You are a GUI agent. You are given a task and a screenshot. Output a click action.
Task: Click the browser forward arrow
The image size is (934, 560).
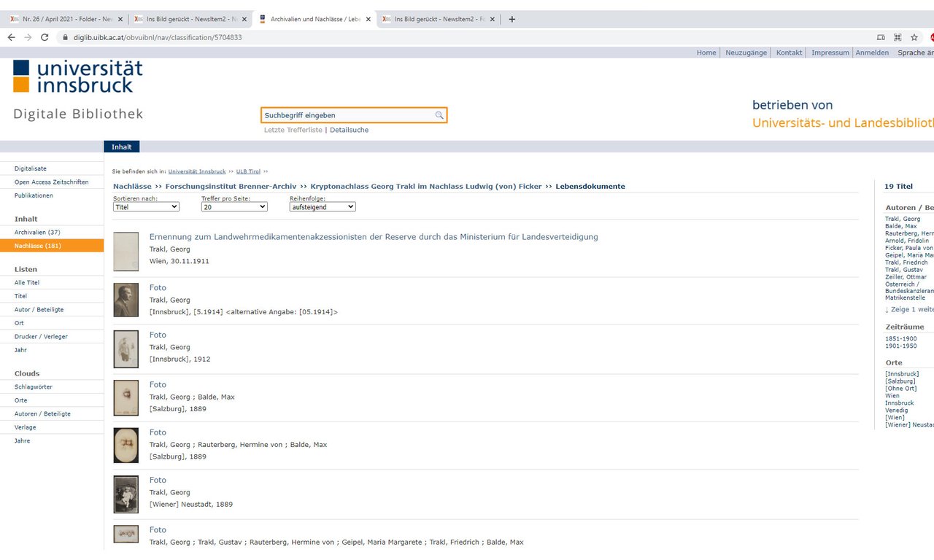coord(28,37)
